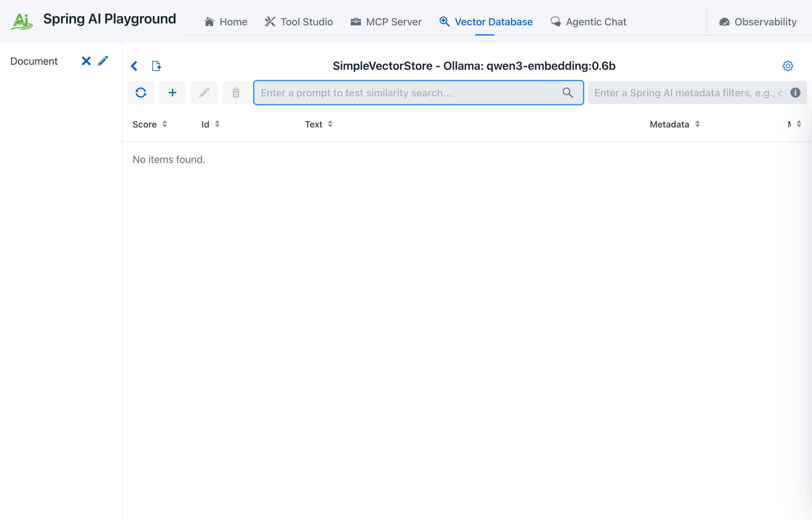Add a new document with plus button
This screenshot has height=520, width=812.
tap(172, 93)
